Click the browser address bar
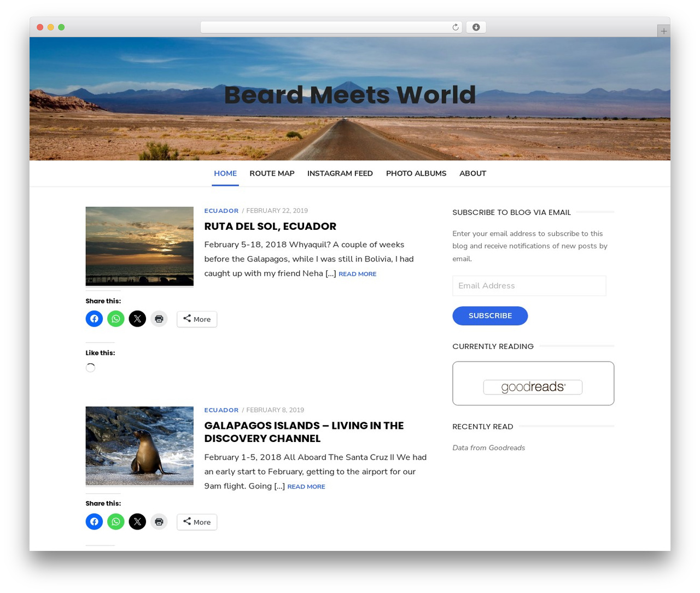The image size is (700, 593). pyautogui.click(x=331, y=27)
